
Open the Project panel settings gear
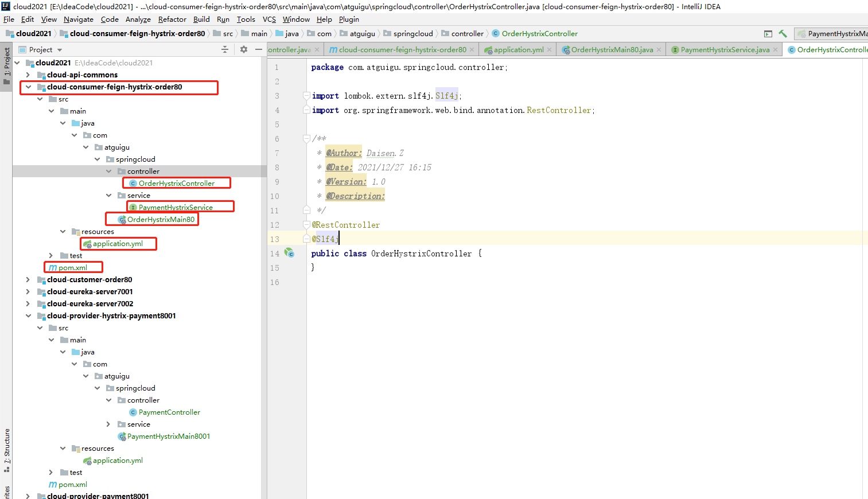point(244,50)
